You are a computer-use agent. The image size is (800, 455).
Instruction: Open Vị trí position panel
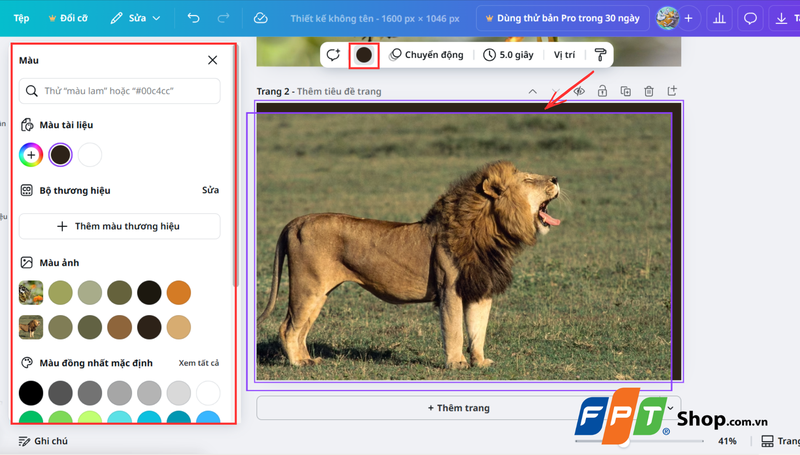[x=564, y=55]
